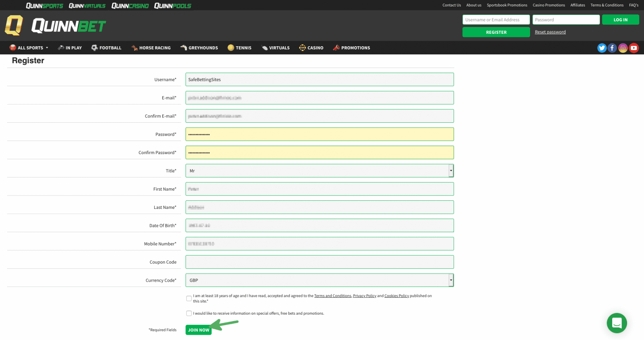Open Terms & Conditions in top bar
644x340 pixels.
(607, 5)
